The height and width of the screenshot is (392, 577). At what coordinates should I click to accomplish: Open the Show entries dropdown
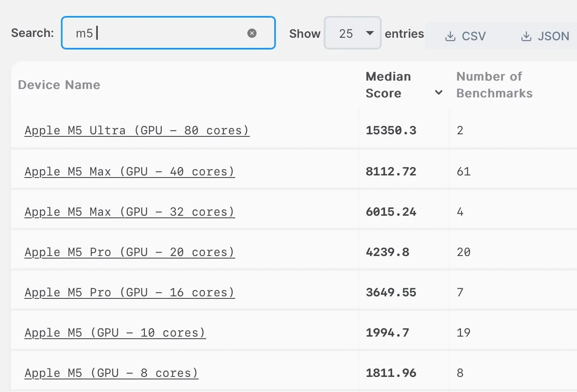[x=352, y=33]
